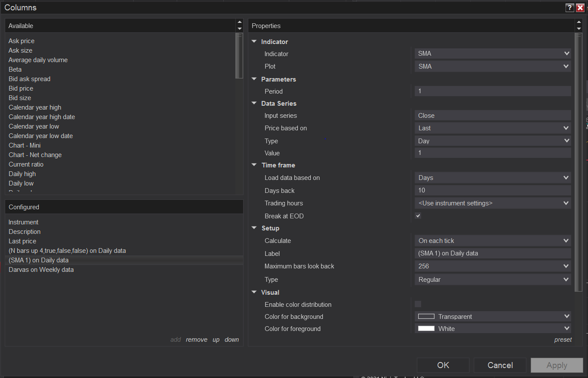Select Instrument in Configured list
The width and height of the screenshot is (588, 378).
23,222
